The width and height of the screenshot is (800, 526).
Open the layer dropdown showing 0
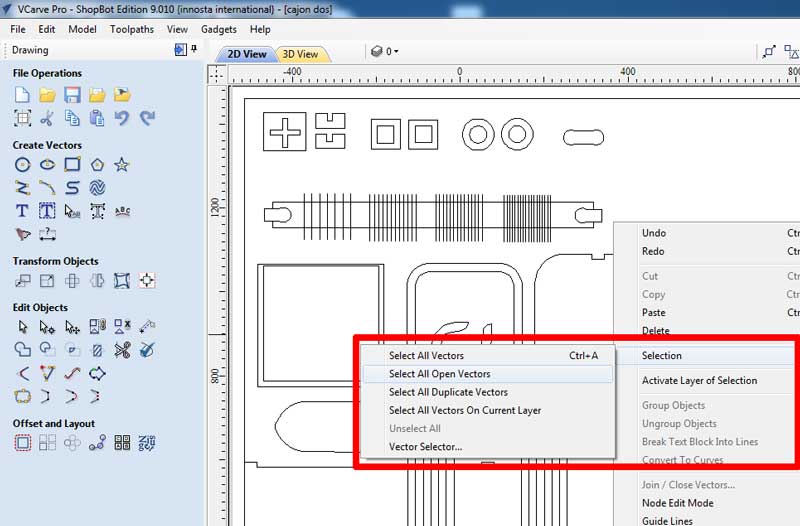(x=385, y=51)
